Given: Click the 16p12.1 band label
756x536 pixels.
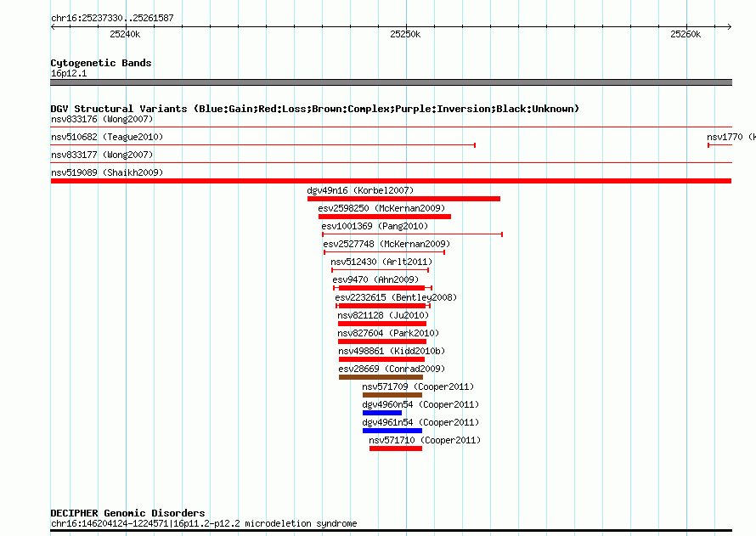Looking at the screenshot, I should click(69, 73).
